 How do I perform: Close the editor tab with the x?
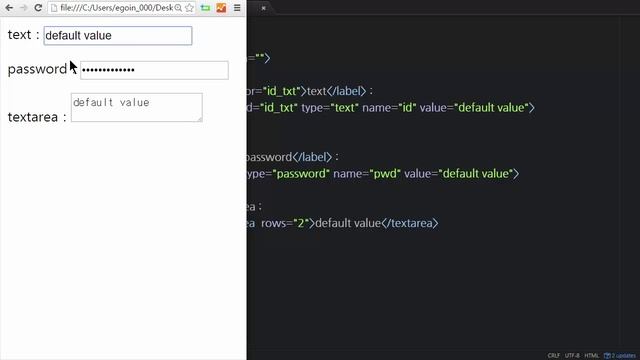pyautogui.click(x=264, y=8)
